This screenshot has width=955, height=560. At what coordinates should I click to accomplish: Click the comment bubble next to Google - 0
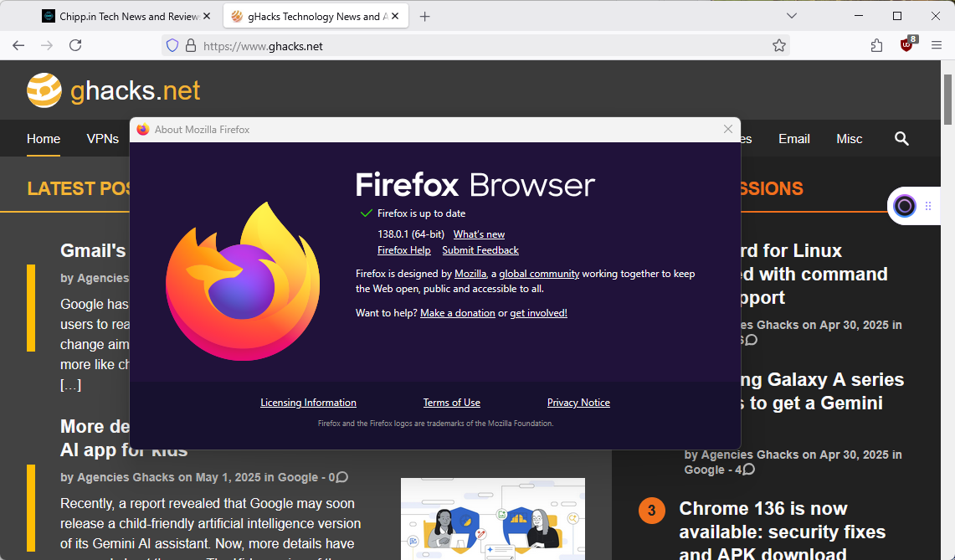pos(342,477)
